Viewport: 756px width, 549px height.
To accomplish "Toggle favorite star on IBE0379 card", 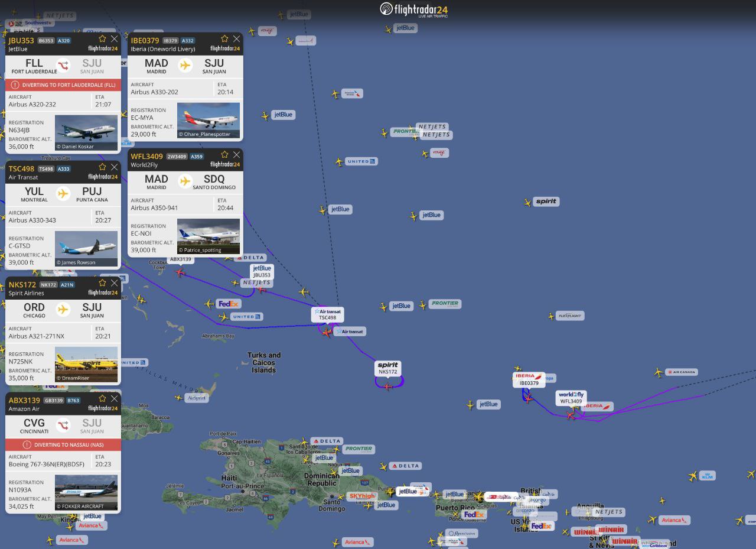I will coord(224,39).
